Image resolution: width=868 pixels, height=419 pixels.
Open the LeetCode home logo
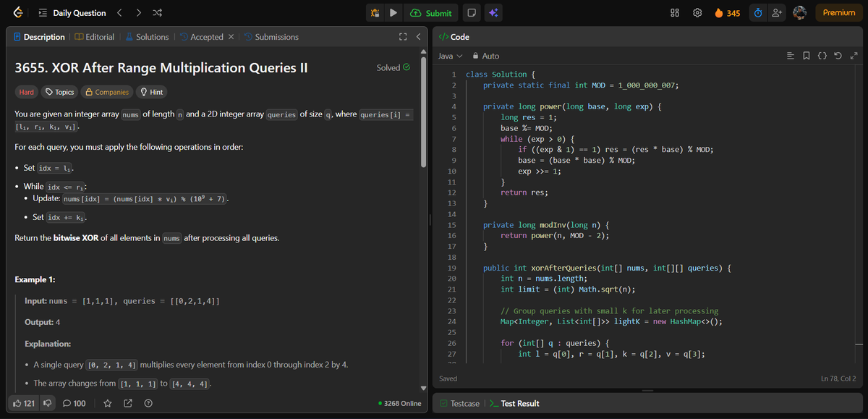[x=17, y=13]
